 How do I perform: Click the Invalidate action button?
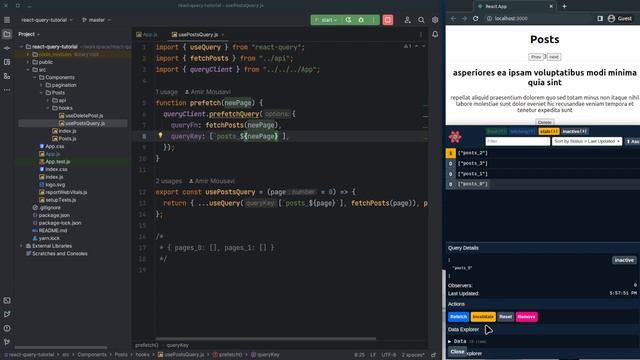(x=483, y=317)
